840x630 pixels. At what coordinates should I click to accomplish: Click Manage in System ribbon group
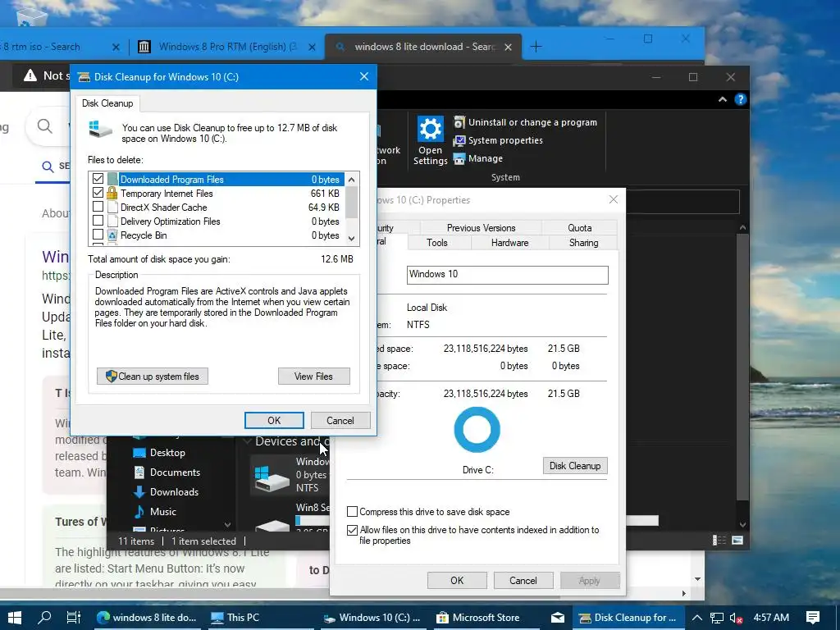(x=478, y=158)
